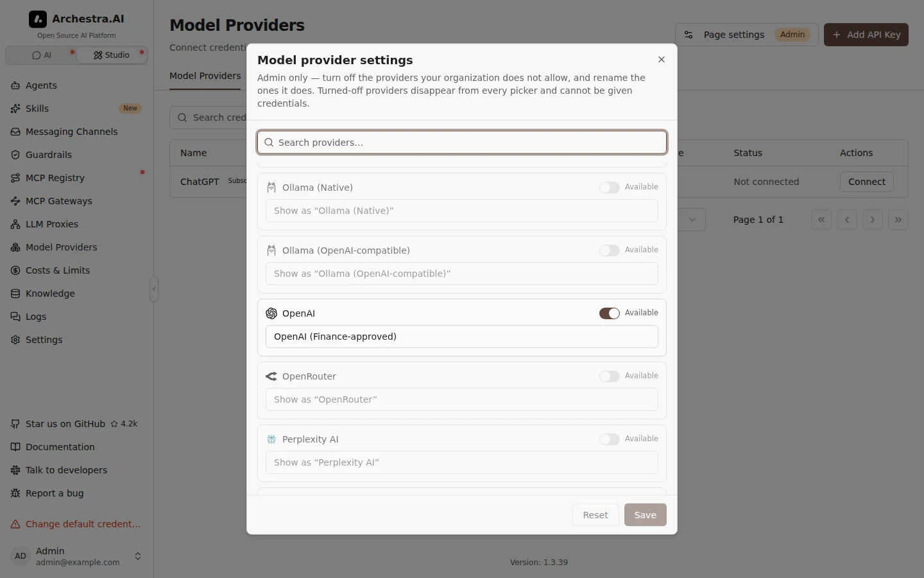Select the Model Providers tab

tap(205, 76)
